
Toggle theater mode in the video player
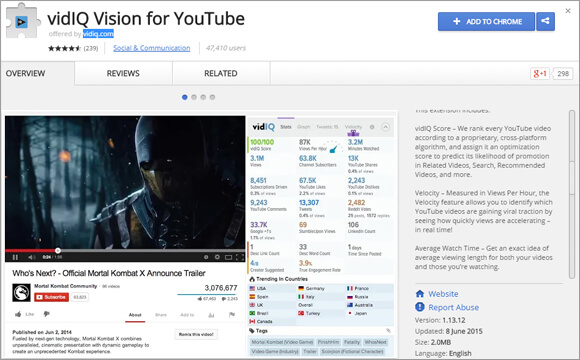(229, 257)
